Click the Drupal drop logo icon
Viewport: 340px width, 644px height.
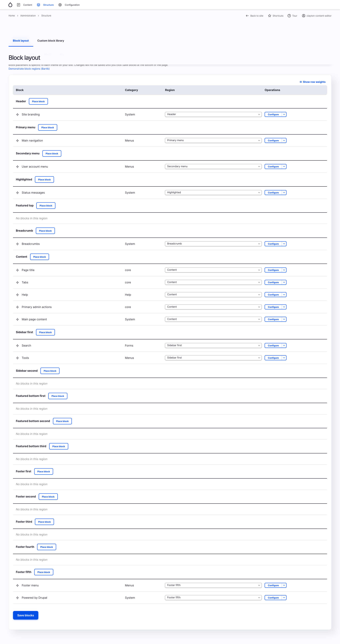[x=10, y=5]
